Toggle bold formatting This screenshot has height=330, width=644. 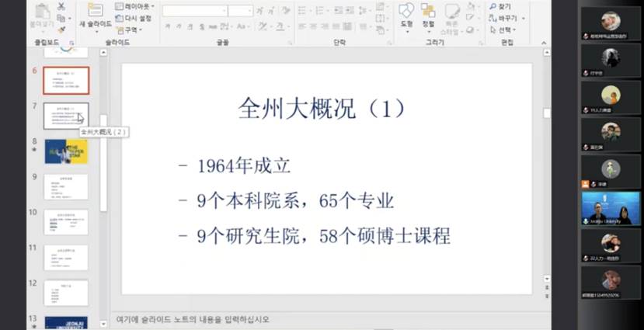click(168, 26)
